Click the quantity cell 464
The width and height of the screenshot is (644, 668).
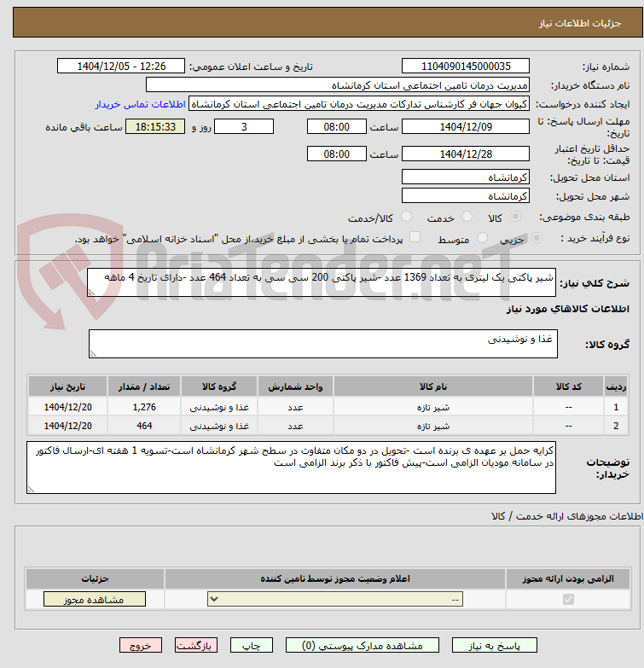144,426
